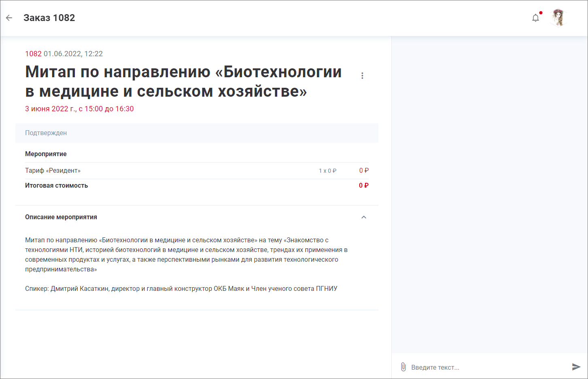Focus the Введите текст message field
588x379 pixels.
pos(486,367)
